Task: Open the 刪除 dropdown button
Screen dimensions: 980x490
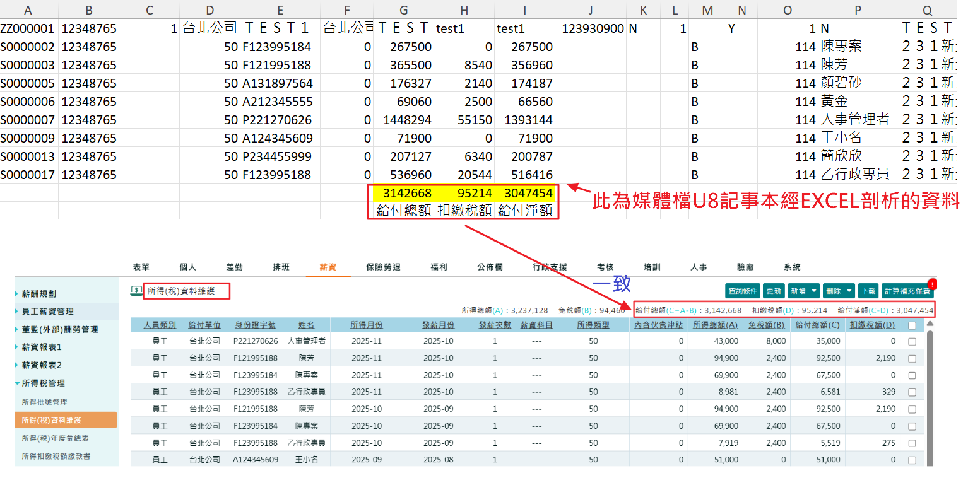Action: pos(839,291)
